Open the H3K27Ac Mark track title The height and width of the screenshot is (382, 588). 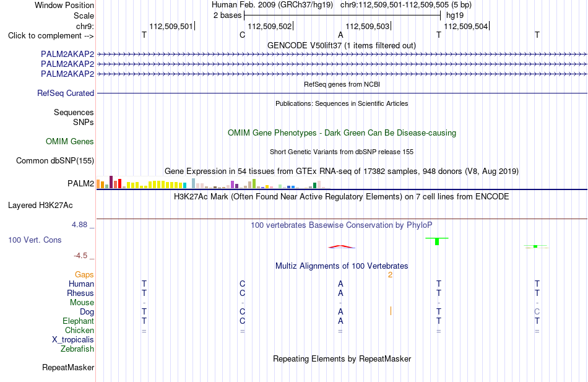pyautogui.click(x=342, y=197)
